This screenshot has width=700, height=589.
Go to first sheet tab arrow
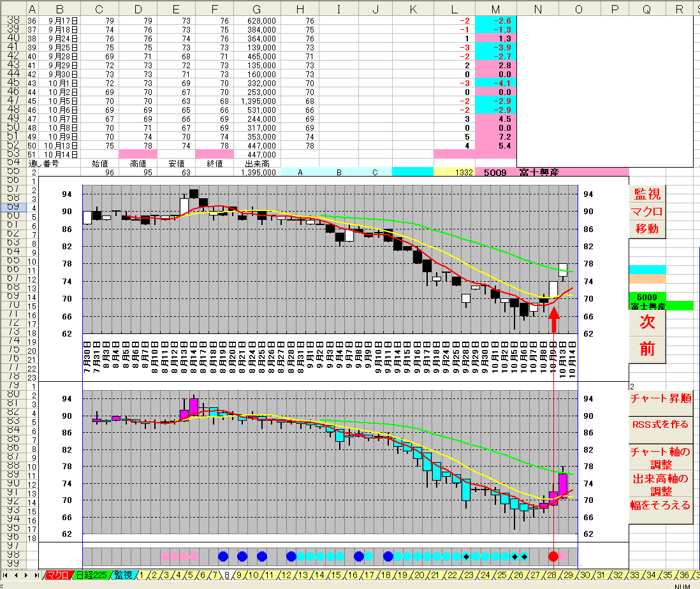(x=5, y=576)
